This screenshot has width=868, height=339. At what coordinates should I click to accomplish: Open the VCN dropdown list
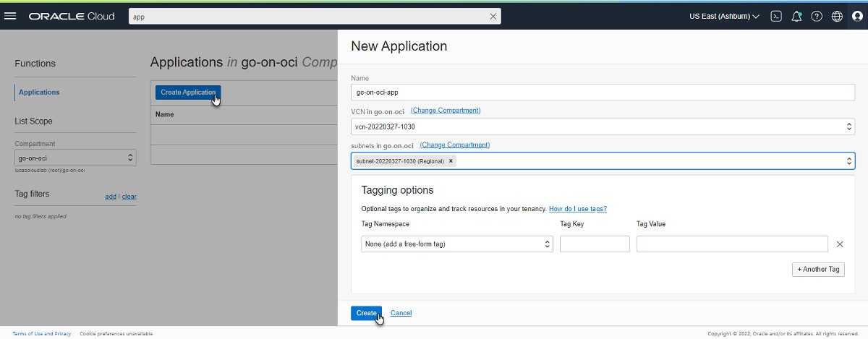(603, 126)
